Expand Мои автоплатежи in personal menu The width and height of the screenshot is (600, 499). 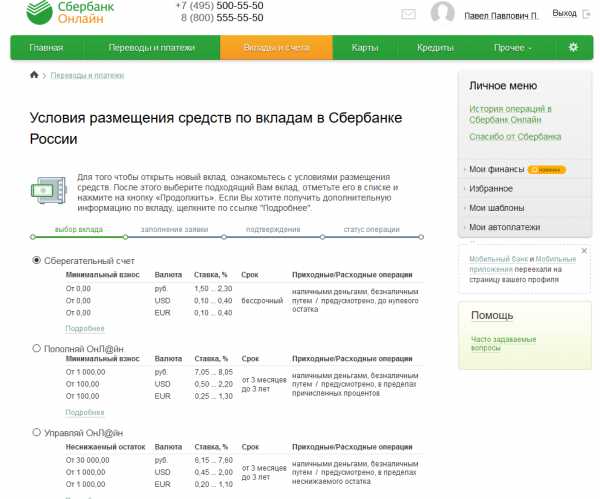(505, 227)
